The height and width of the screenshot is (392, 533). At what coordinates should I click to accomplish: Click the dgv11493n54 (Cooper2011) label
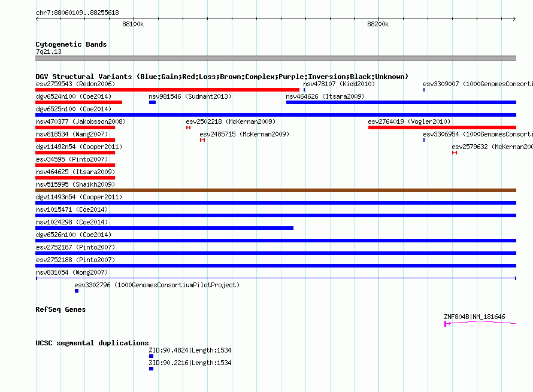coord(79,197)
